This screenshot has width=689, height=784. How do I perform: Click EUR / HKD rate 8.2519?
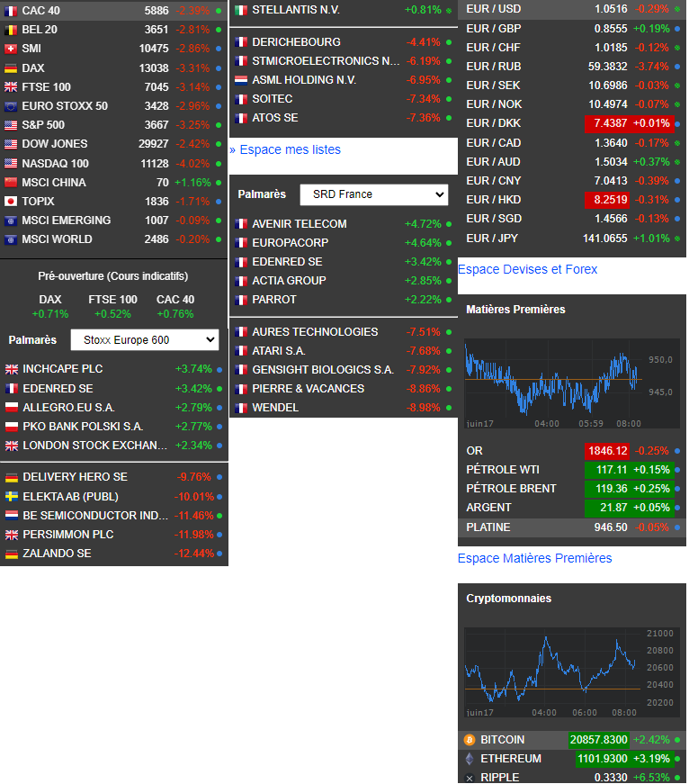click(x=611, y=200)
